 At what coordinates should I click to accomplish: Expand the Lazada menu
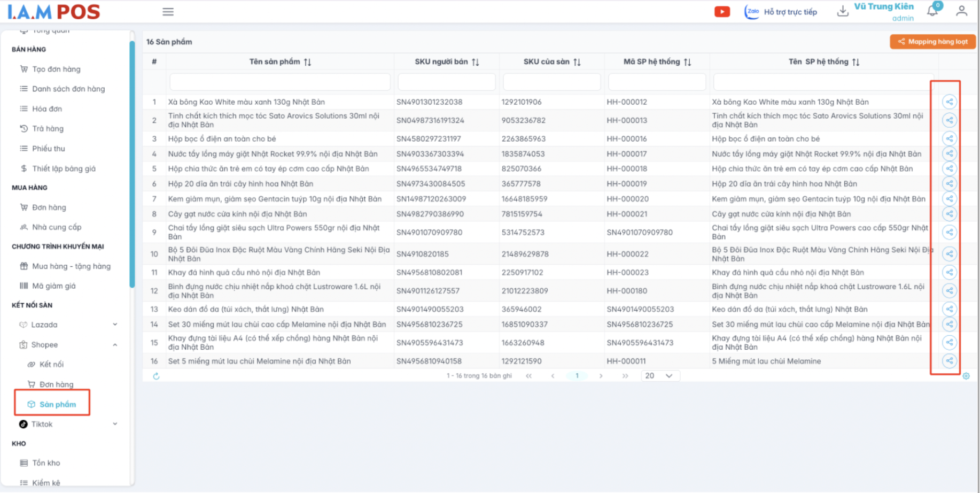click(114, 325)
